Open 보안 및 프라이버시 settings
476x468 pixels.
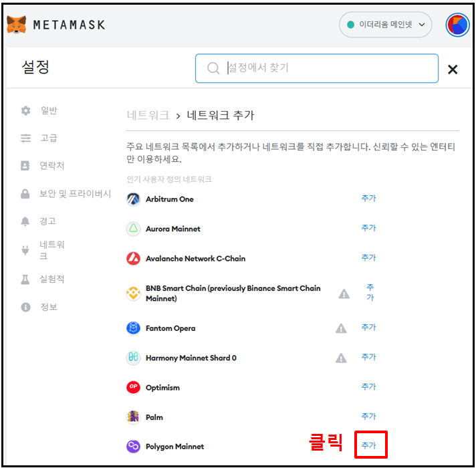[x=75, y=194]
